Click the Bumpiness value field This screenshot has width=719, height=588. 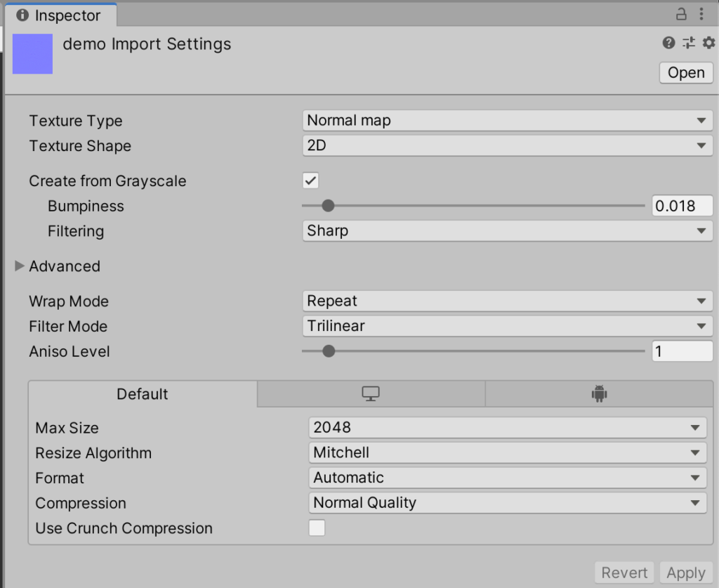coord(682,206)
